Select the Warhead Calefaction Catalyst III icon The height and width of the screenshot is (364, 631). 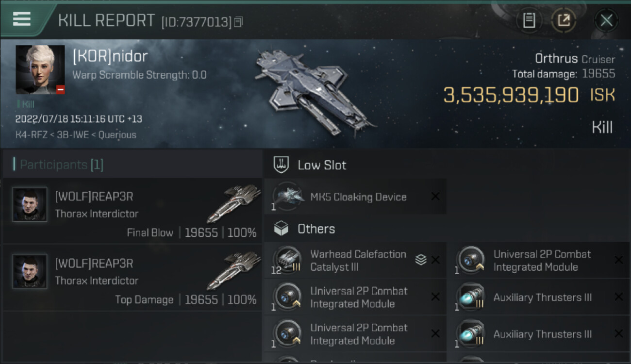(287, 260)
